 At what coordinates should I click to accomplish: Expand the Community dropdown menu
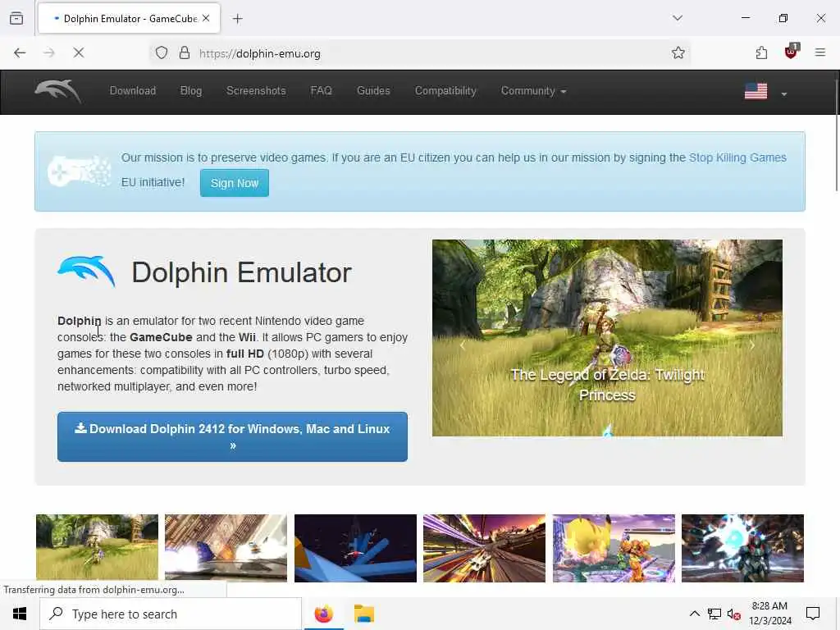pos(533,91)
